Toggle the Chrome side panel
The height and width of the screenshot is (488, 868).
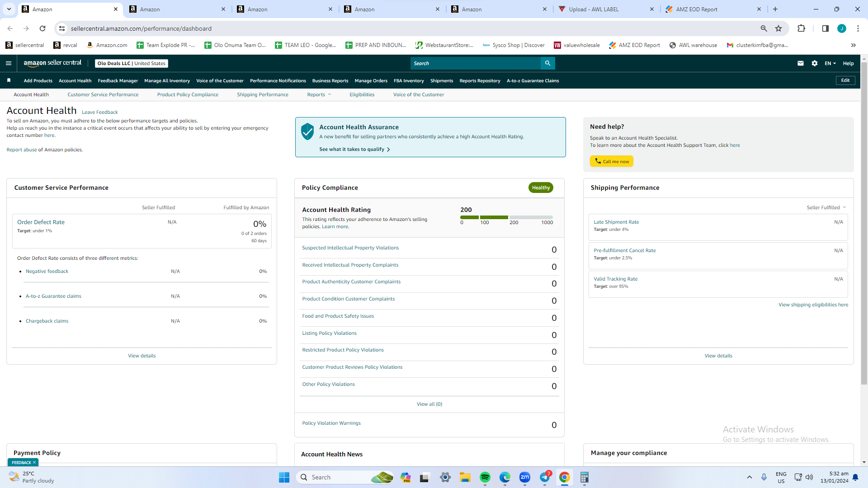825,28
